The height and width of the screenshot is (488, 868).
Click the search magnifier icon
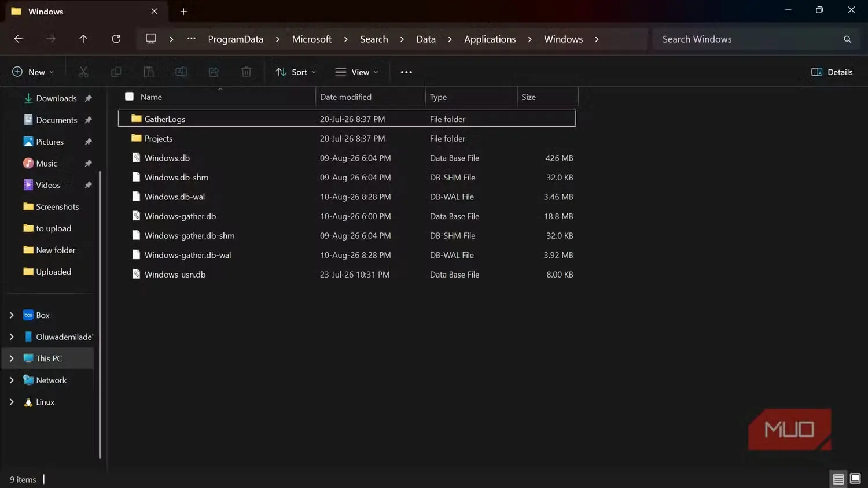tap(847, 39)
